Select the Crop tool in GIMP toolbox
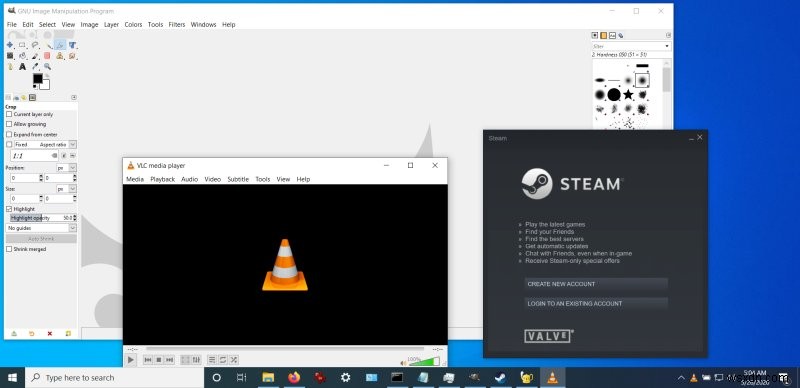 tap(60, 45)
